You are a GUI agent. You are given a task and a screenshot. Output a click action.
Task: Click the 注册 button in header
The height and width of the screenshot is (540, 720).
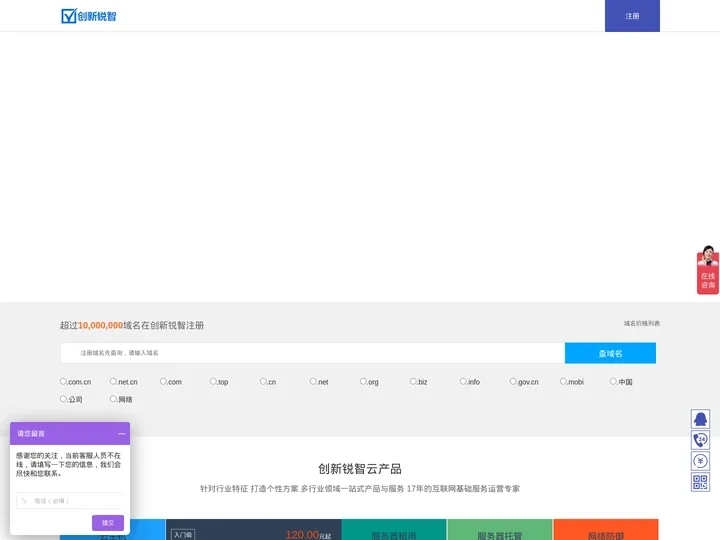click(632, 16)
